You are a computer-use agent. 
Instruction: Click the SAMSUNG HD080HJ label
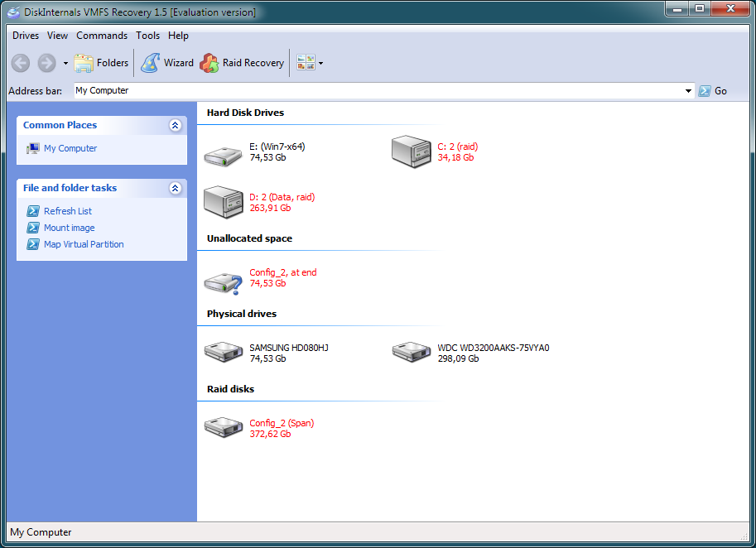pos(289,348)
